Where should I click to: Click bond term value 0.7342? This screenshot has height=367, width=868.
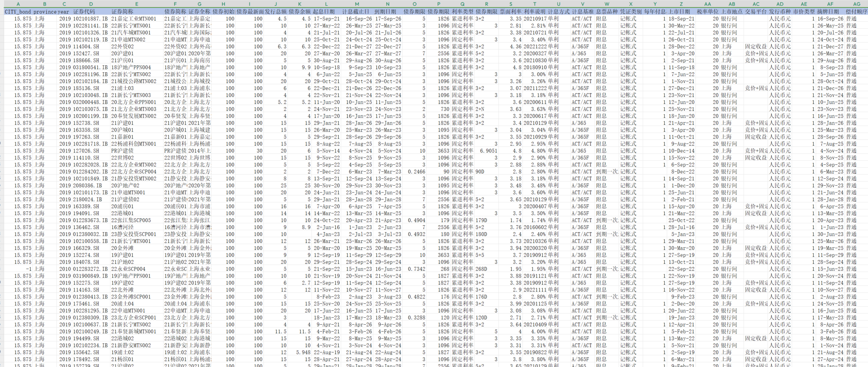click(415, 269)
